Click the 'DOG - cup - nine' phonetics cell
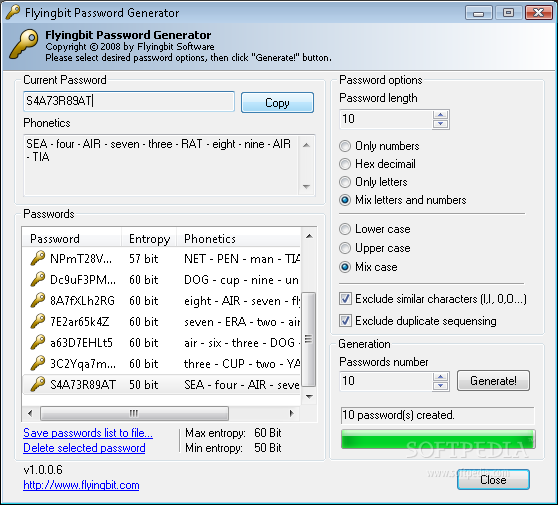The height and width of the screenshot is (505, 558). click(x=241, y=280)
